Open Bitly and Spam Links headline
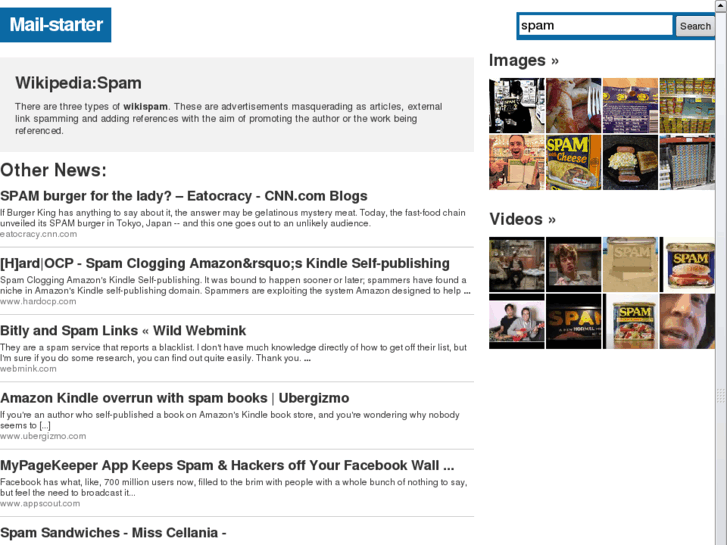Viewport: 727px width, 545px height. [123, 330]
